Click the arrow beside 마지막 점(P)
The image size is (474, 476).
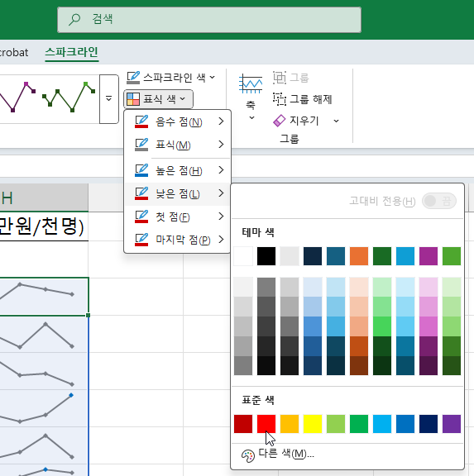pos(221,239)
